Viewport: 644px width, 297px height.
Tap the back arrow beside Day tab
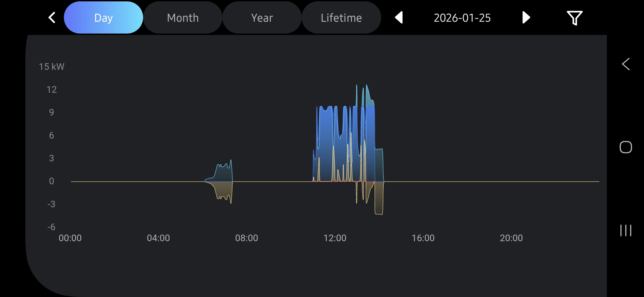pyautogui.click(x=52, y=18)
